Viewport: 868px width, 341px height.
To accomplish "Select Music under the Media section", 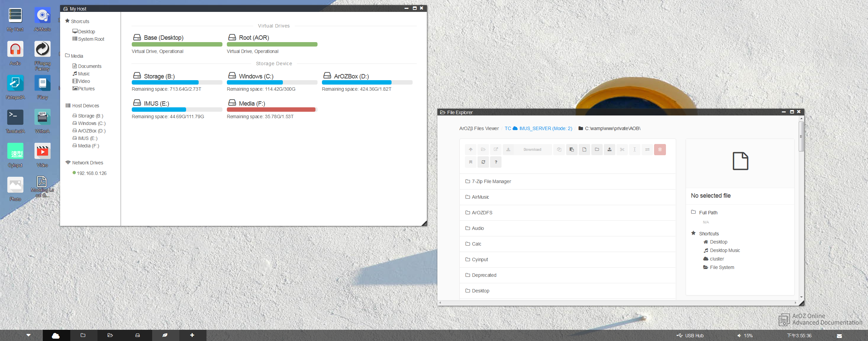I will point(84,74).
